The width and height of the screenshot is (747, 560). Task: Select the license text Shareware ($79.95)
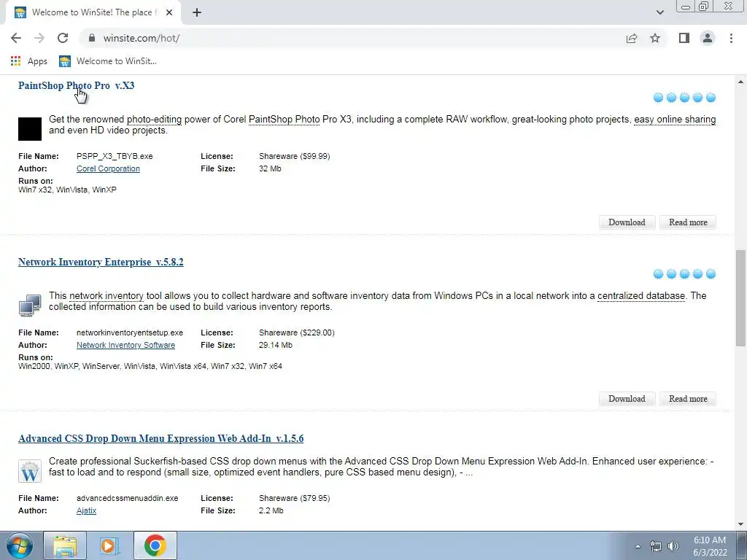295,498
